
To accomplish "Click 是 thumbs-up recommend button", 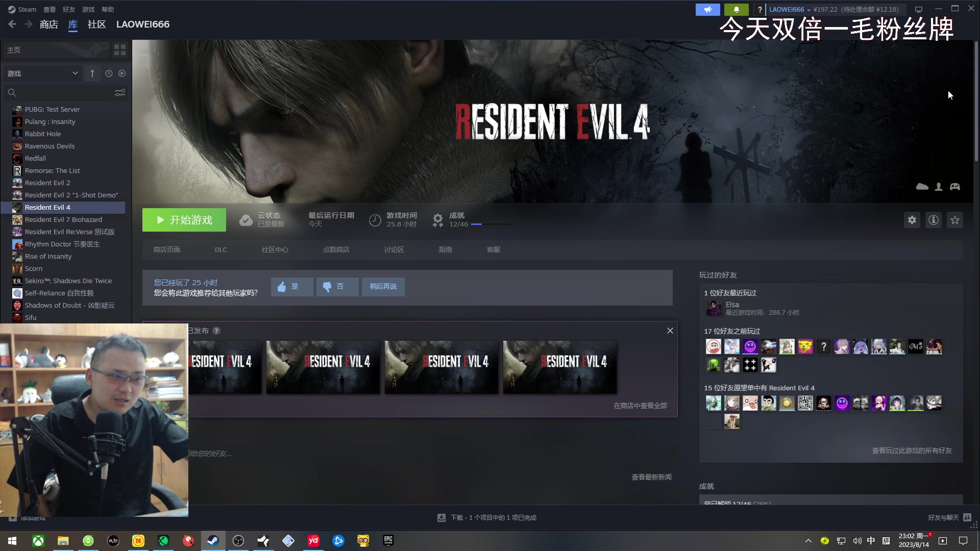I will (291, 287).
